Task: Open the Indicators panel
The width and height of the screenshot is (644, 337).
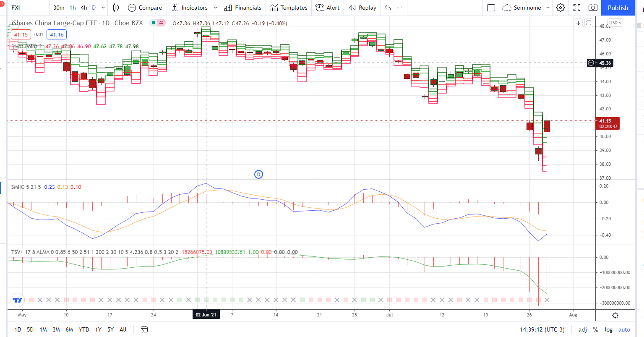Action: point(190,8)
